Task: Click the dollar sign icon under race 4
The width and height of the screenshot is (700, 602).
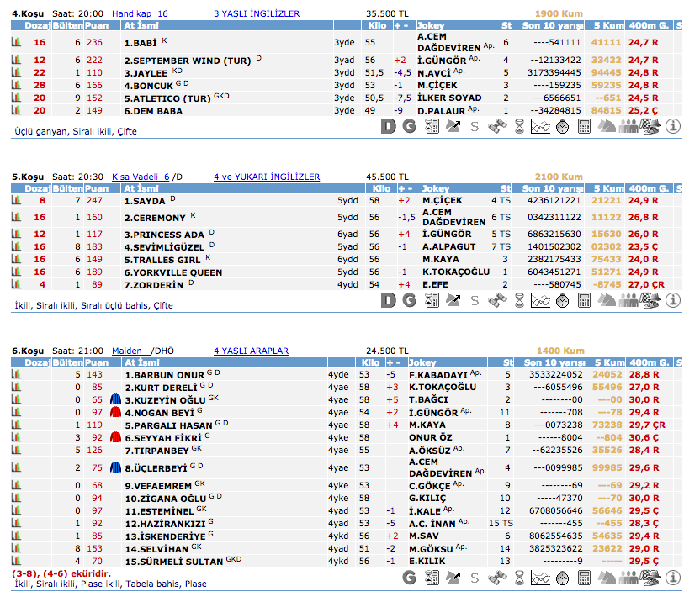Action: point(475,126)
